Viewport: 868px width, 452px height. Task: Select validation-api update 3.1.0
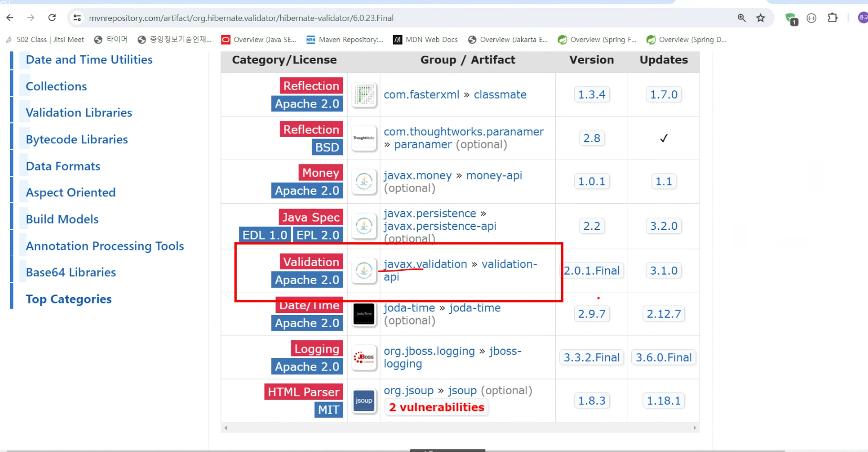pos(664,271)
